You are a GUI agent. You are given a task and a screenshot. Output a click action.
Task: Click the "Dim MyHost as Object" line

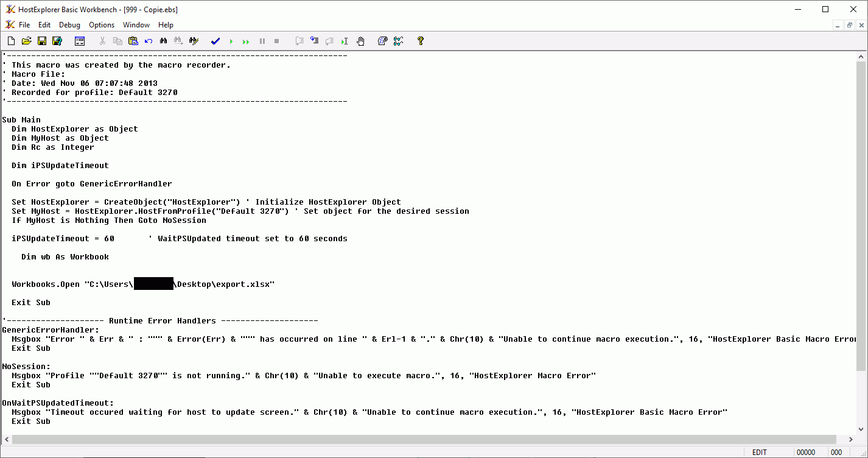click(x=60, y=138)
